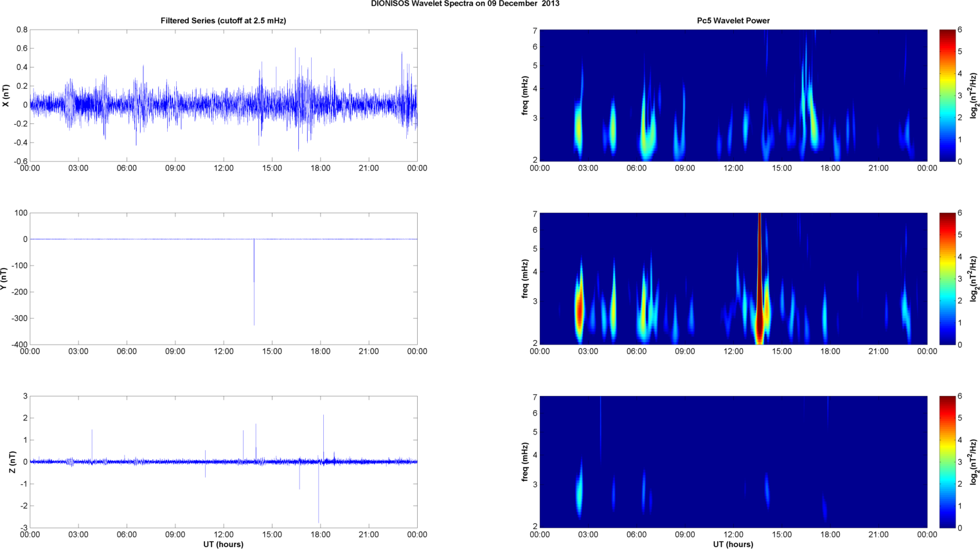Select the 'Filtered Series (cutoff at 2.5 mHz)' heading

click(223, 21)
